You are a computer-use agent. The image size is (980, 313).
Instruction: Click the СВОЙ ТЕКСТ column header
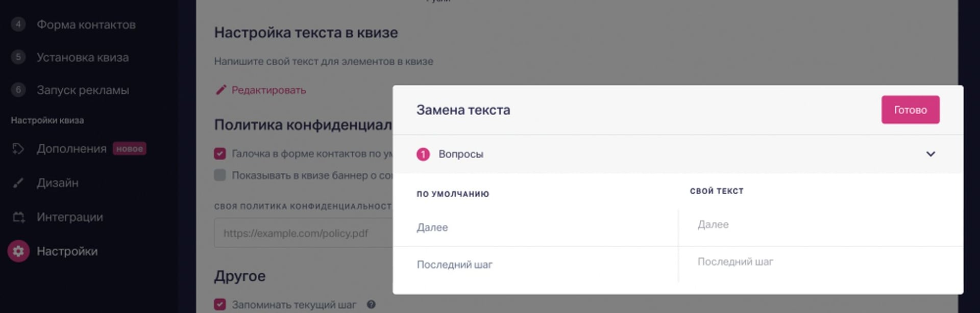[717, 191]
